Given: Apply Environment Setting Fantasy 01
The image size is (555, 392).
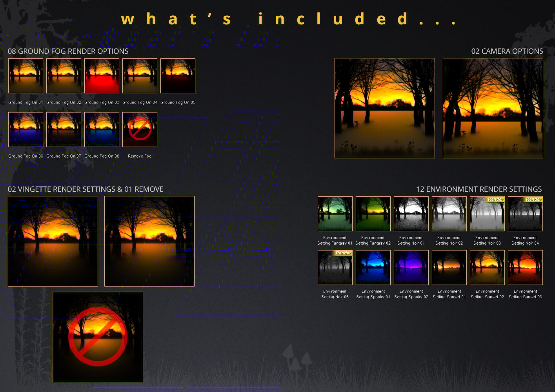Looking at the screenshot, I should click(x=335, y=214).
